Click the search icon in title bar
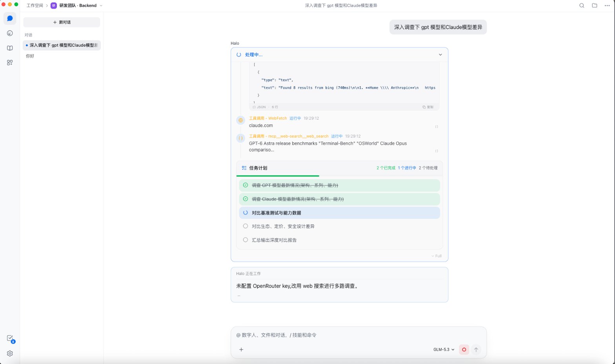 click(x=582, y=5)
